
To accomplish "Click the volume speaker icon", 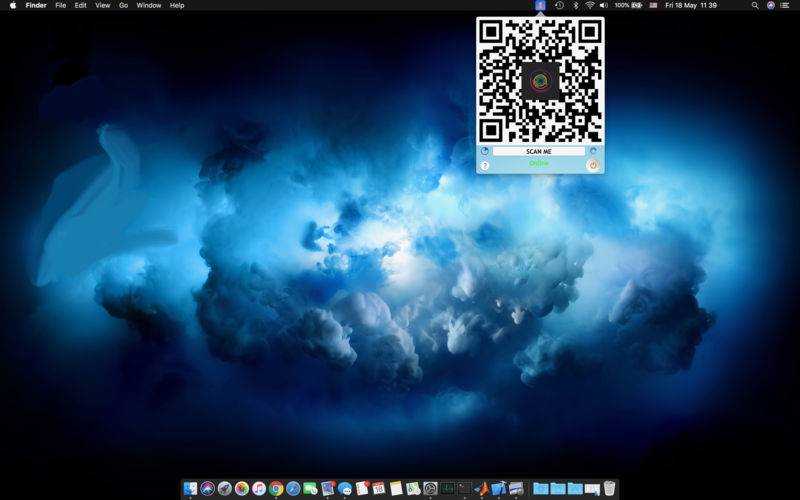I will coord(604,5).
